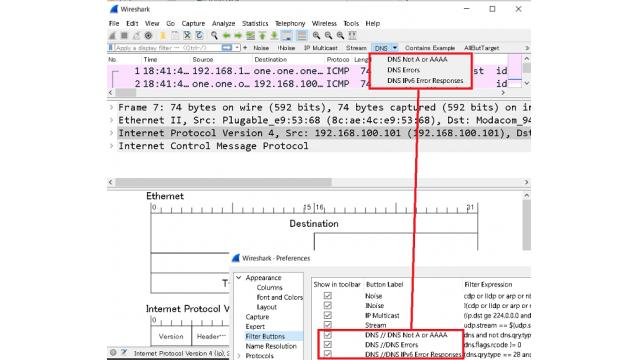Click the display filter bookmark icon

pos(111,48)
